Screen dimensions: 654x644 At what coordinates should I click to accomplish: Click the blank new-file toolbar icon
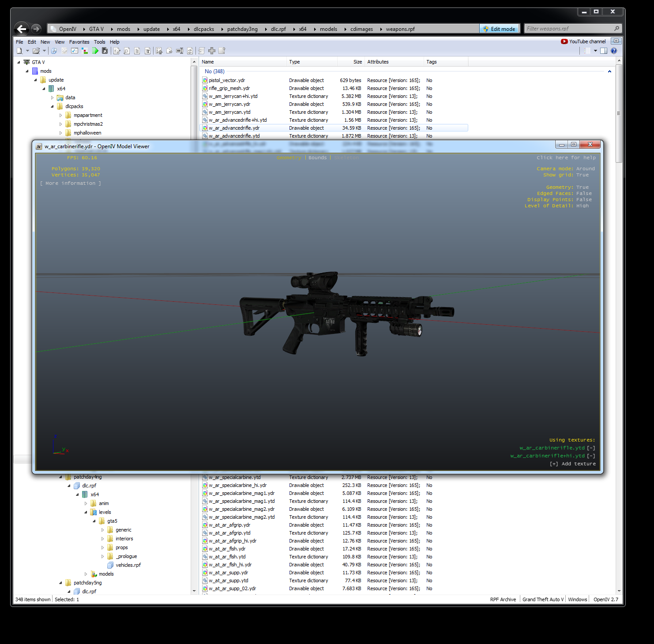coord(19,51)
